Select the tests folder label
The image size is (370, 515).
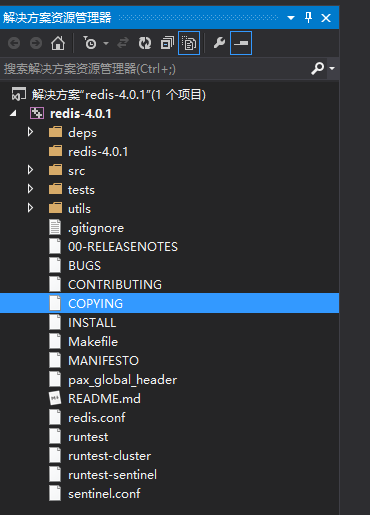(x=81, y=190)
